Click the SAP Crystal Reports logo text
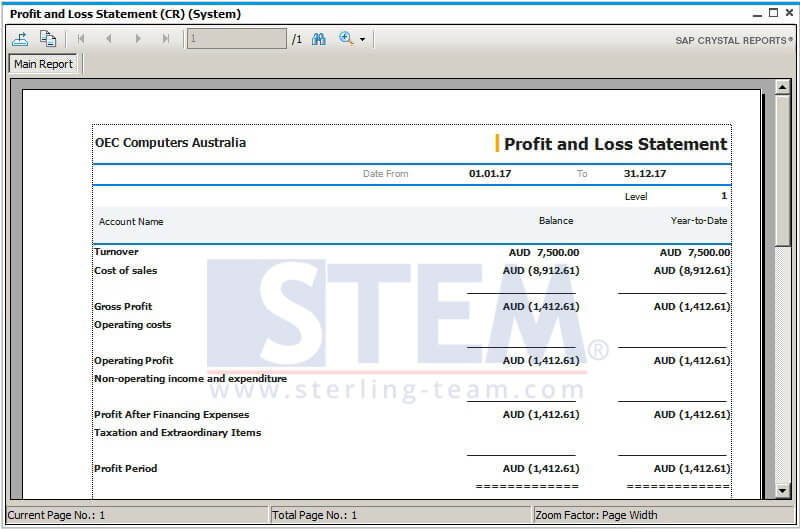This screenshot has width=800, height=529. click(734, 40)
